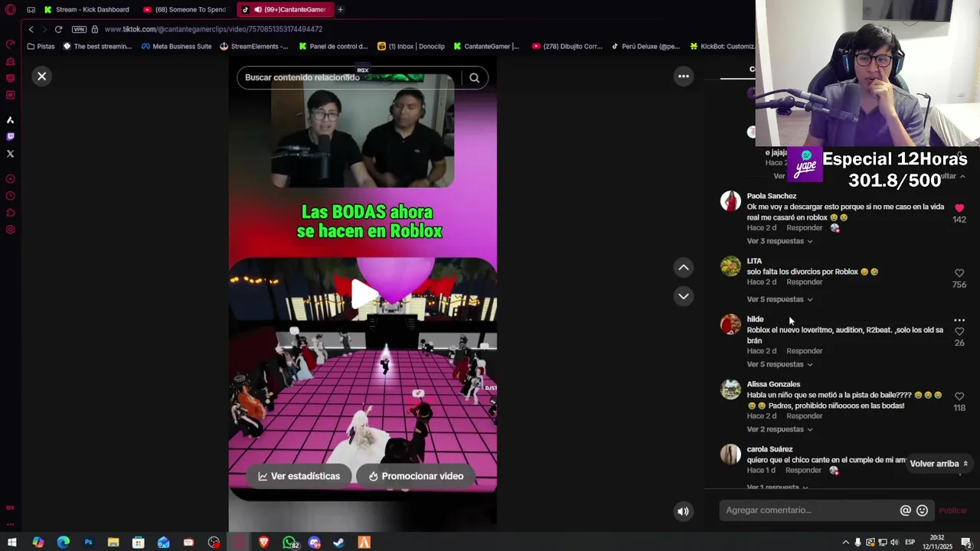
Task: Mute the video with the speaker icon
Action: pyautogui.click(x=683, y=511)
